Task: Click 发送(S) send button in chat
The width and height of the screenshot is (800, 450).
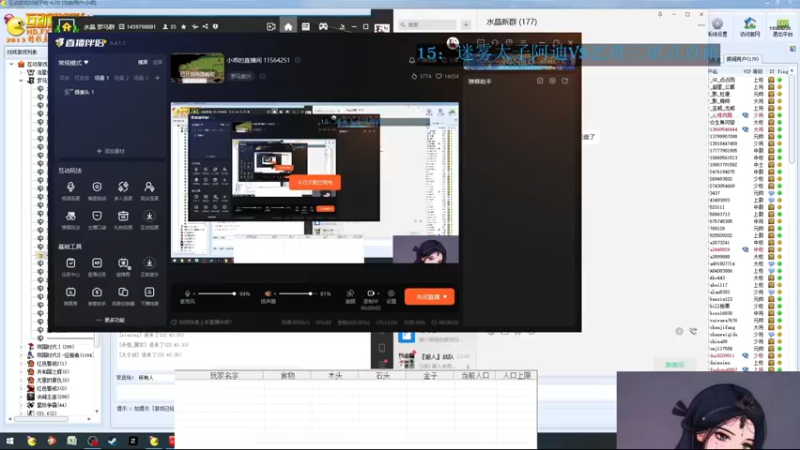Action: (674, 365)
